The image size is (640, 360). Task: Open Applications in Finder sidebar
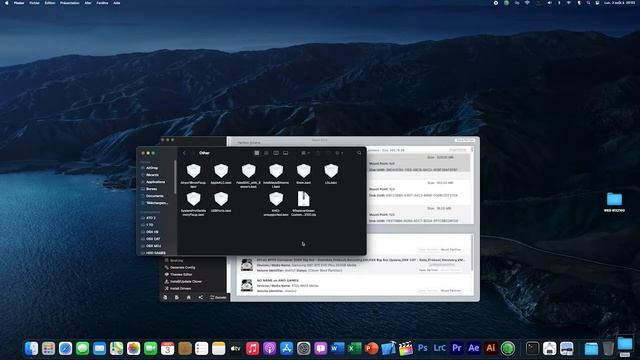(155, 182)
